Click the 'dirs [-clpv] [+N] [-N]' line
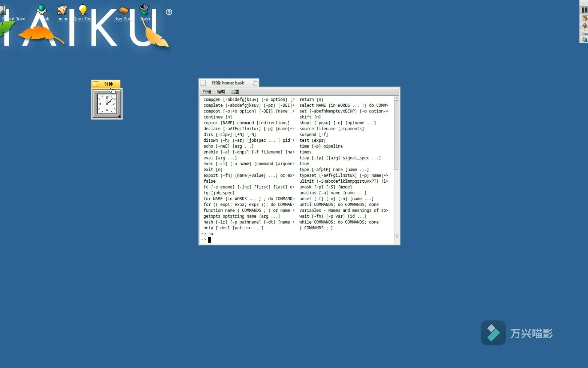This screenshot has width=588, height=368. point(230,135)
